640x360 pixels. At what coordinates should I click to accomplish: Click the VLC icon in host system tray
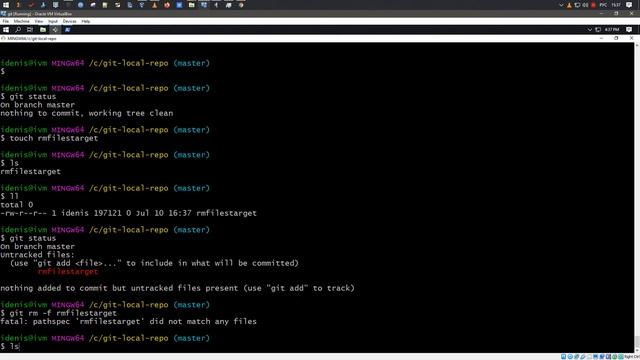click(569, 5)
